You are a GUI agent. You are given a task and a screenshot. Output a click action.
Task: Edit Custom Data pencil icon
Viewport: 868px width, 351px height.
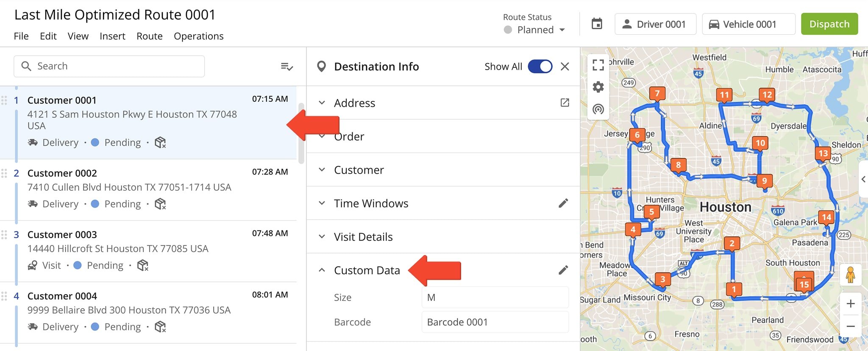[x=563, y=270]
